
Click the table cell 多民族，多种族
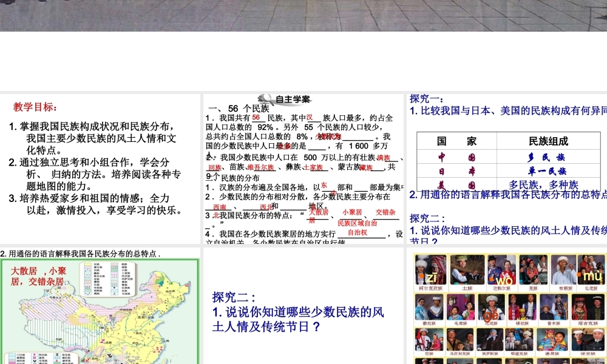[x=543, y=184]
